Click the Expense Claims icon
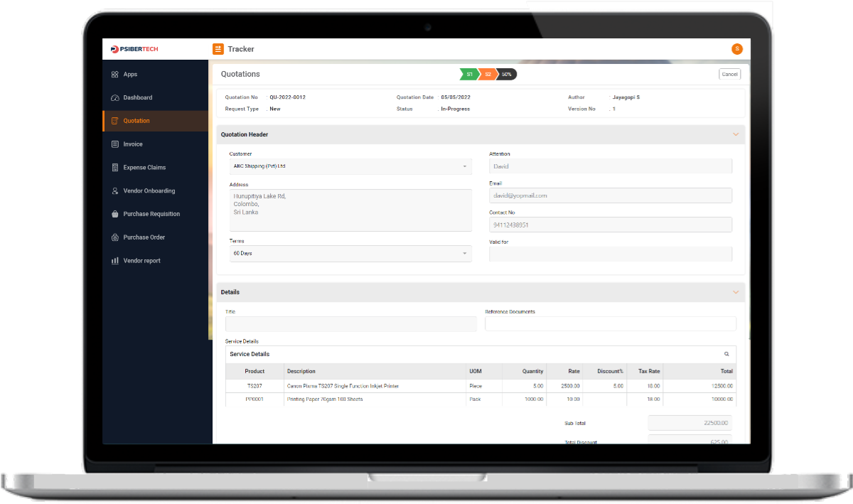 pyautogui.click(x=115, y=168)
